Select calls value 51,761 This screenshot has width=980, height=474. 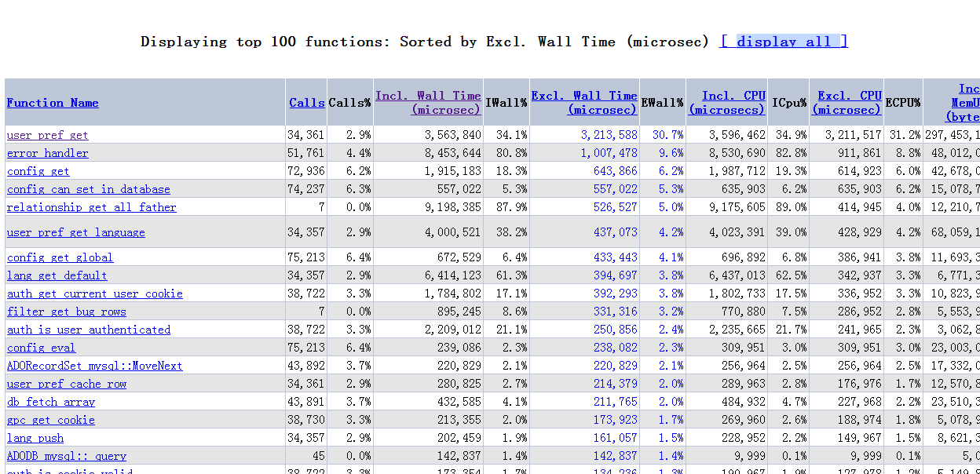(305, 153)
